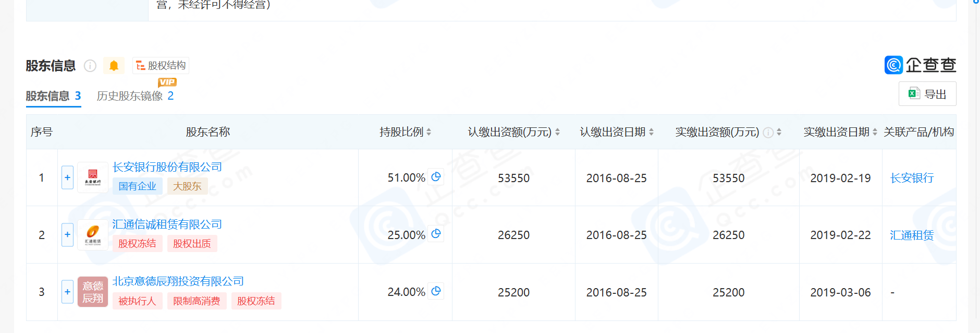This screenshot has height=333, width=980.
Task: Expand row for 长安银行股份有限公司
Action: (67, 177)
